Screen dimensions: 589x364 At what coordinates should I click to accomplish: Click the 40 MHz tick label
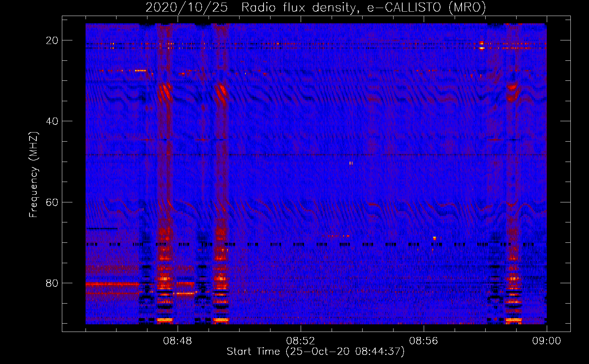[52, 121]
